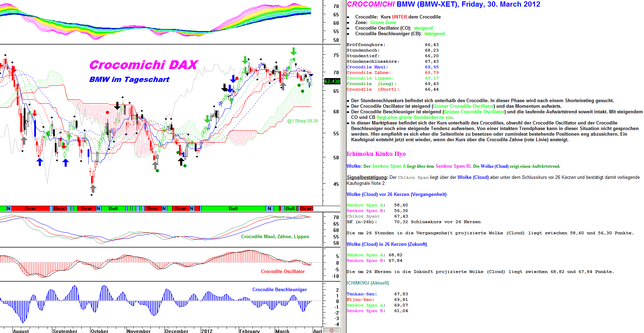Click the "Wolke (Cloud) in 26 Kerzen (Zukunft)" heading
644x333 pixels.
click(387, 244)
